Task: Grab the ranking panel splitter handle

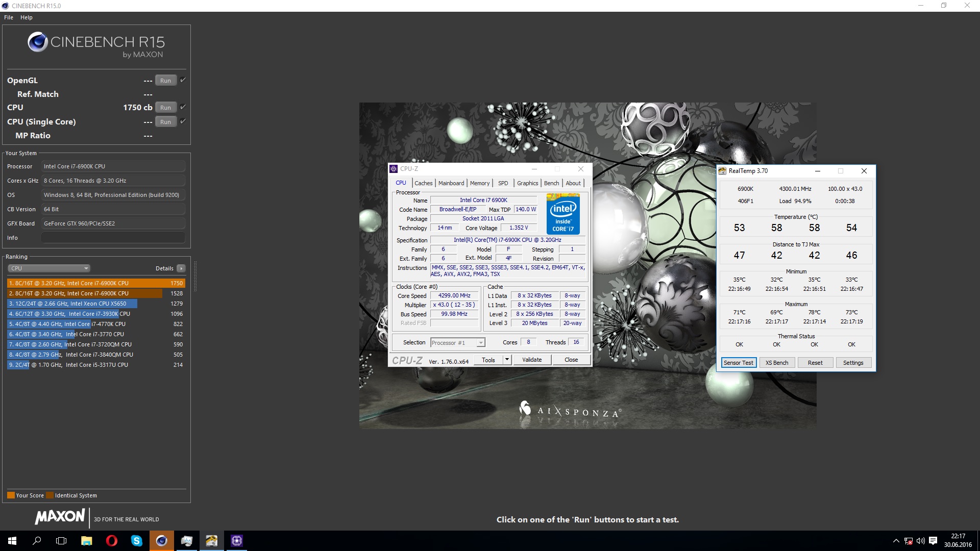Action: (195, 276)
